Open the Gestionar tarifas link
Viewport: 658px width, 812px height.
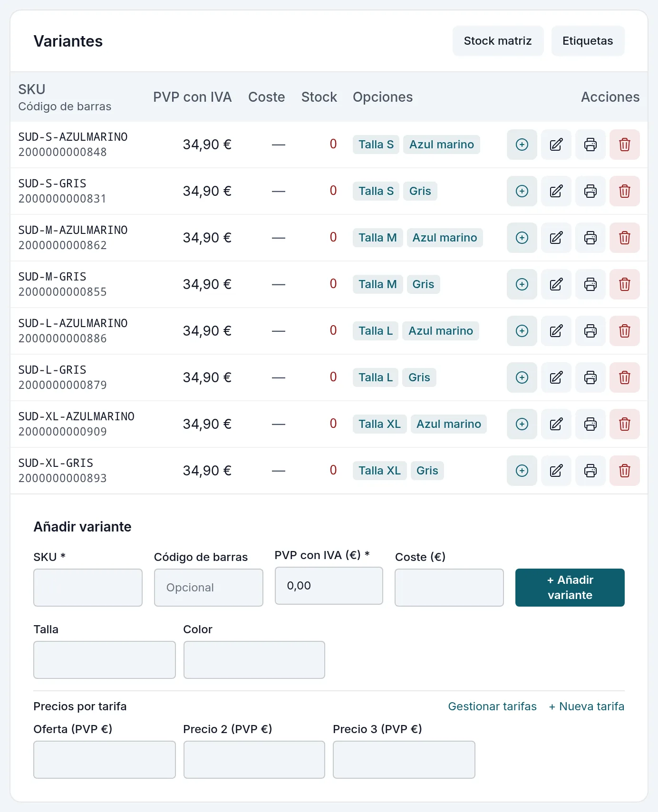[x=492, y=706]
